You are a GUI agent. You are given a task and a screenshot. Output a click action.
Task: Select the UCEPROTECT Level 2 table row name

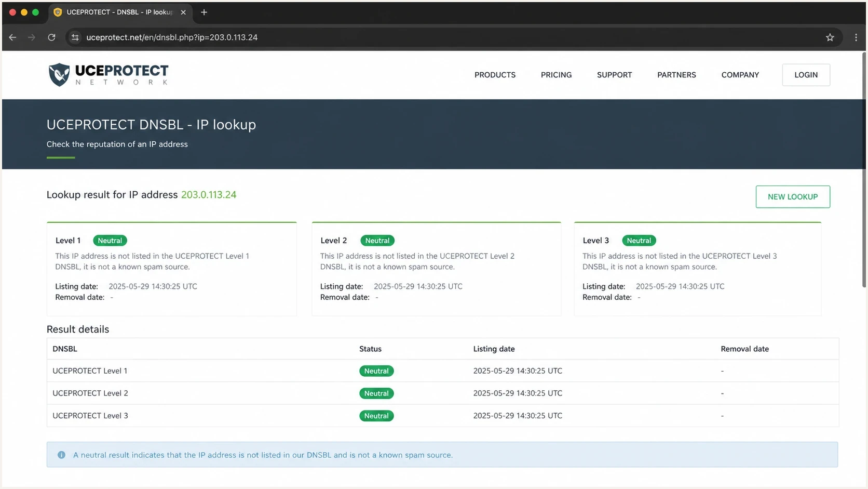[90, 393]
